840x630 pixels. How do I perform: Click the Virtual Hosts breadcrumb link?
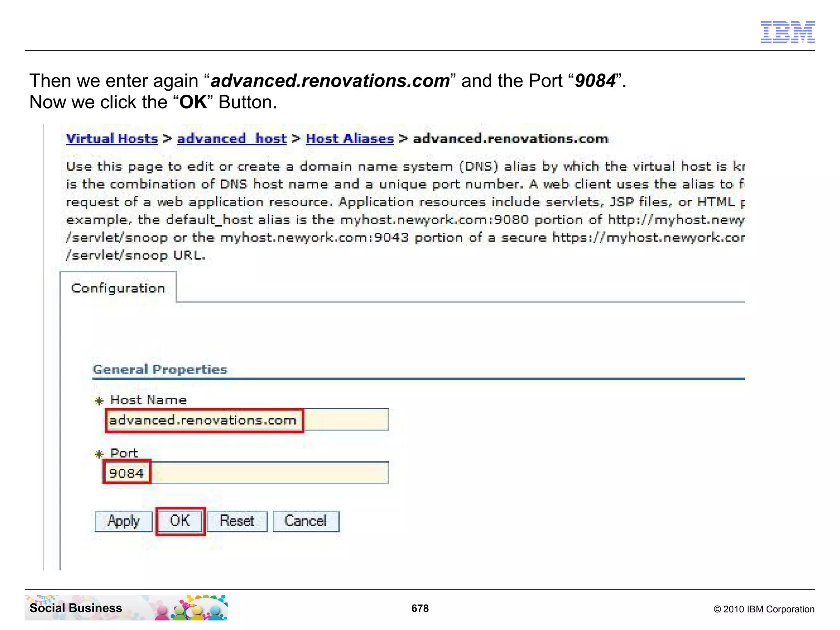112,139
